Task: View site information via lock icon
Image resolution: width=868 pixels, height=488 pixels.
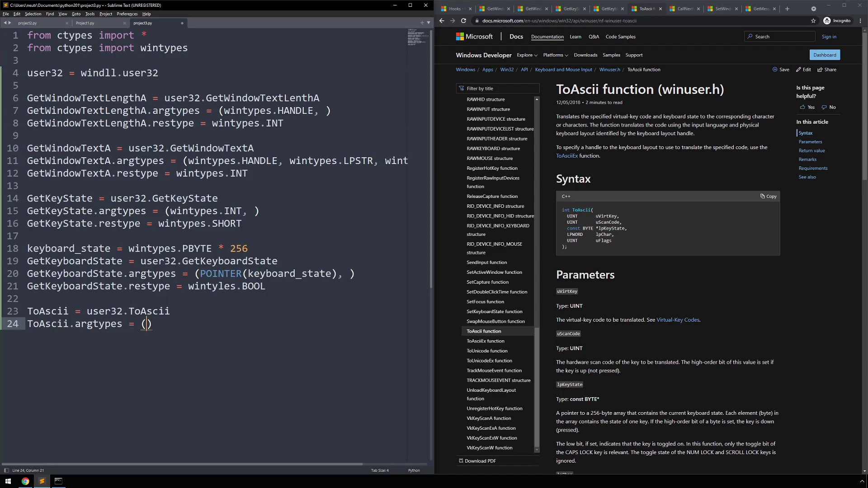Action: click(x=476, y=21)
